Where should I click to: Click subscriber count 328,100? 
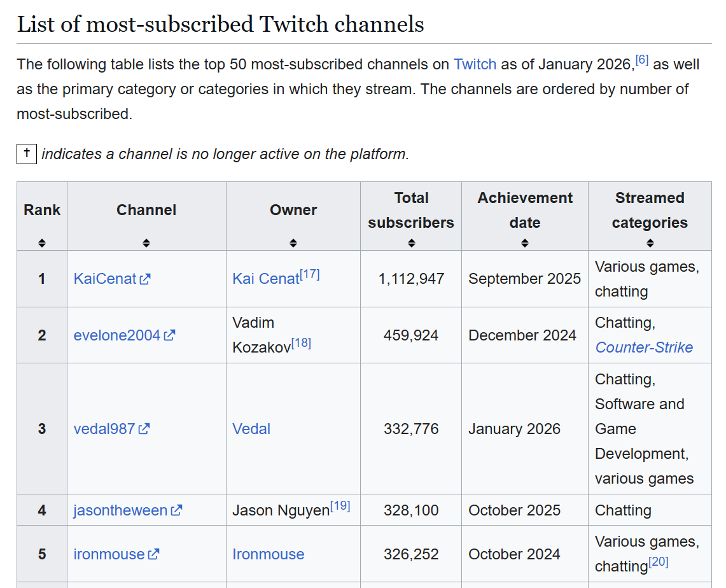point(411,510)
